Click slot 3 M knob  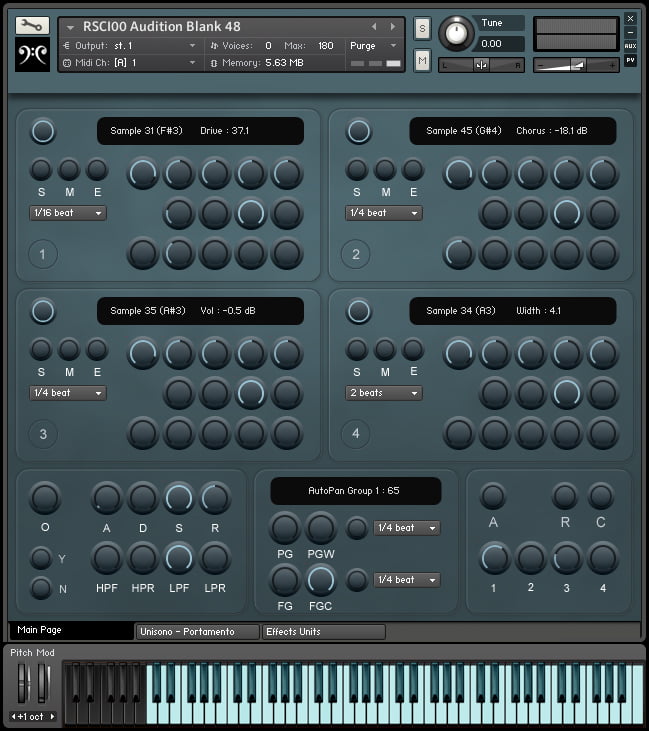(69, 350)
